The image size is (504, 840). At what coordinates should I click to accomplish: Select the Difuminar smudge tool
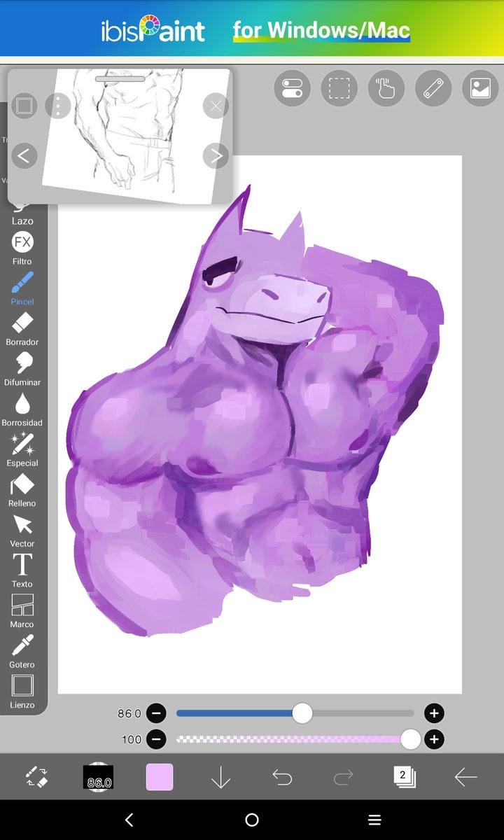(22, 370)
